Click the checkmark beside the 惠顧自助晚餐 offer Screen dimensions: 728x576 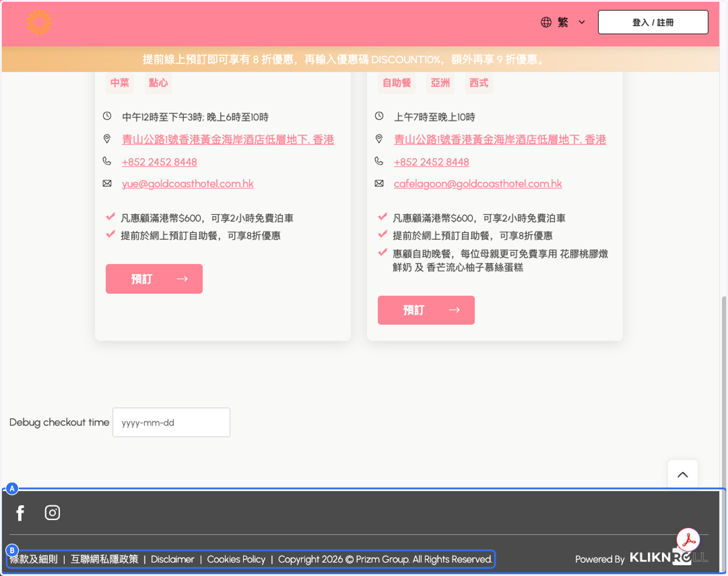pyautogui.click(x=383, y=252)
